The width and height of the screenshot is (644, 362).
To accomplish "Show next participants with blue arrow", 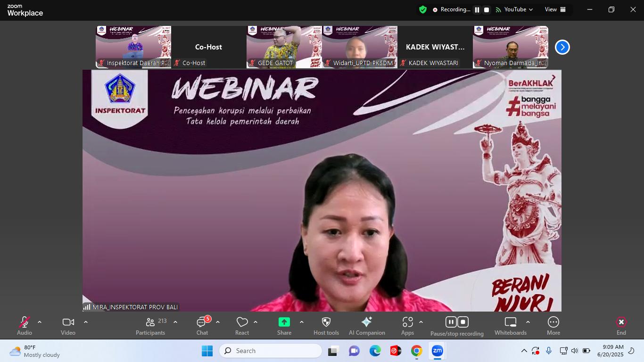I will click(x=562, y=47).
